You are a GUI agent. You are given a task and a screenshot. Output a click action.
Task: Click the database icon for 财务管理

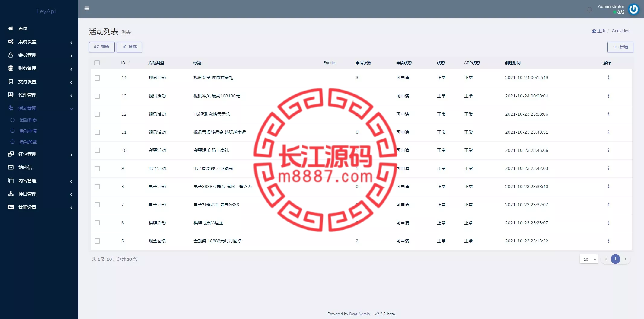(x=11, y=68)
